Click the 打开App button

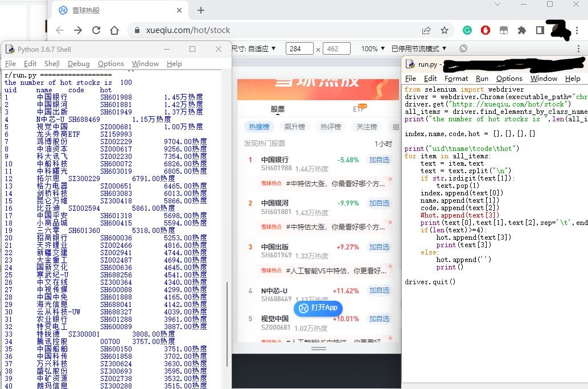(x=318, y=308)
